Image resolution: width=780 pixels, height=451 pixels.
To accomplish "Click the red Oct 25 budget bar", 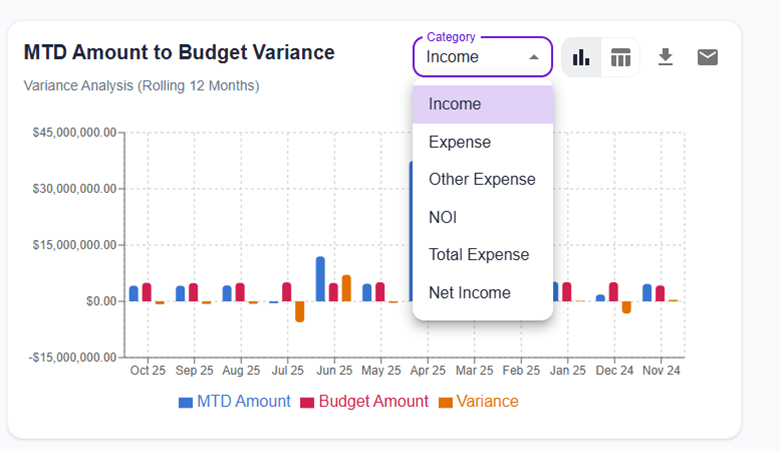I will point(146,292).
